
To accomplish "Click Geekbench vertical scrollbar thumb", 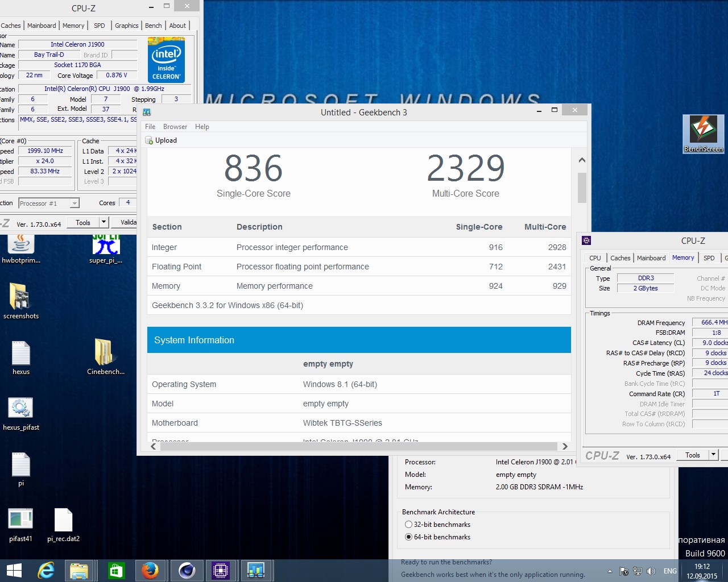I will (582, 188).
